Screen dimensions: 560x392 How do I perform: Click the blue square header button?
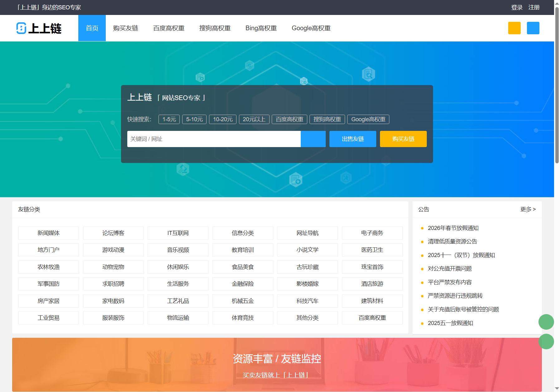click(533, 28)
